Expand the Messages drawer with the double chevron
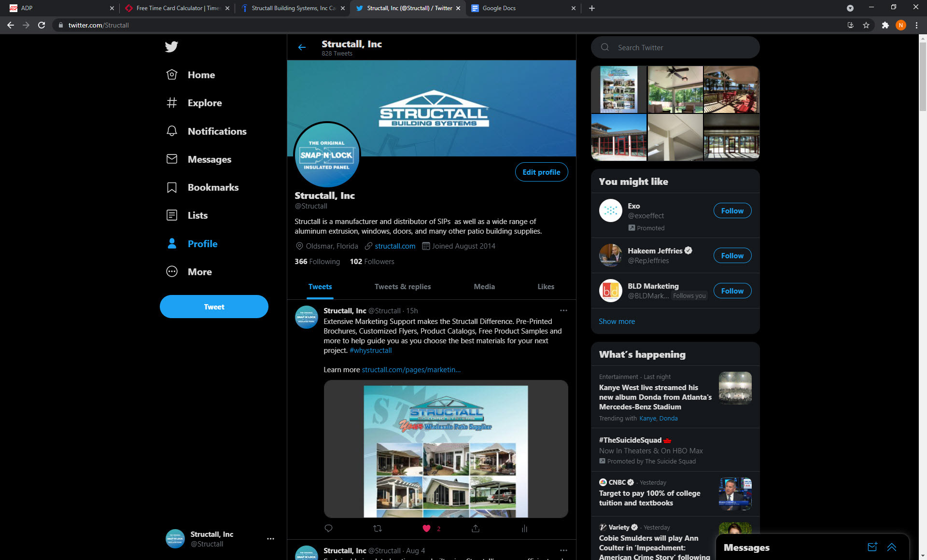The image size is (927, 560). [892, 547]
